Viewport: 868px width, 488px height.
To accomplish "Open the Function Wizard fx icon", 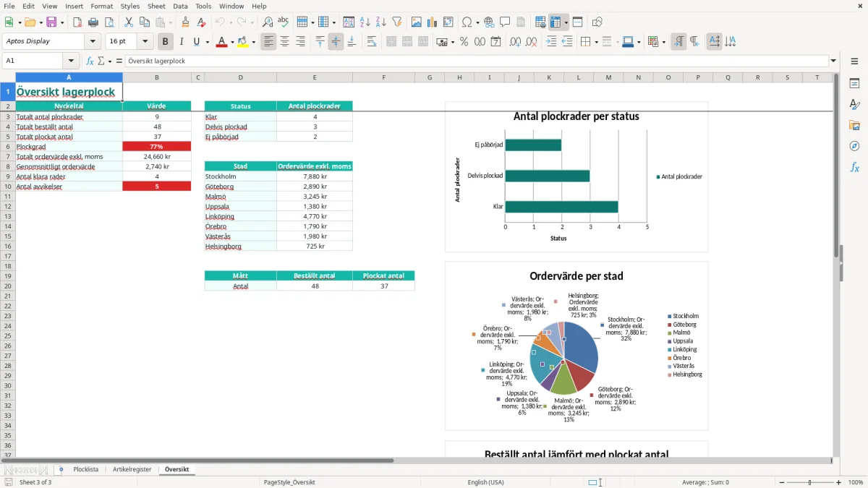I will tap(90, 61).
